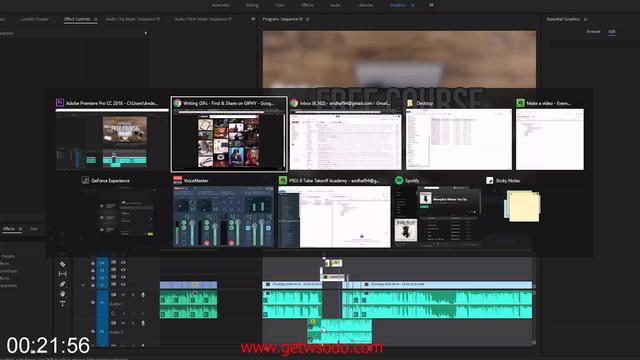The height and width of the screenshot is (360, 640).
Task: Hide the topmost video track with its eye icon
Action: pos(123,263)
